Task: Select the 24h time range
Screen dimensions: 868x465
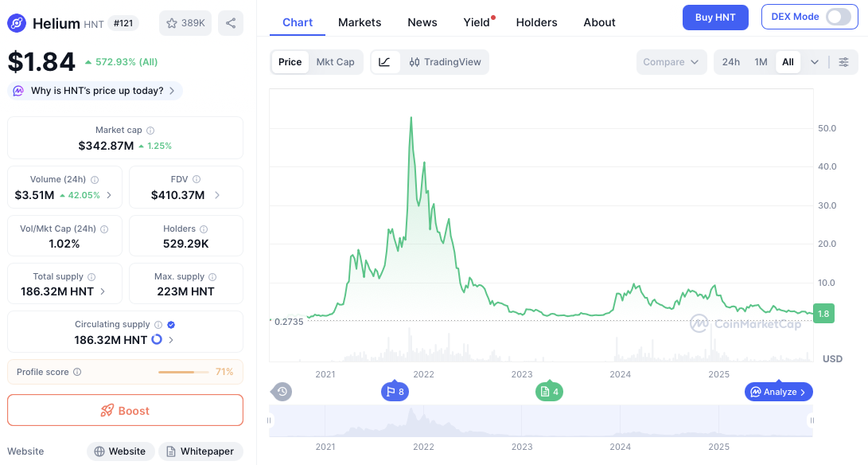Action: pyautogui.click(x=730, y=62)
